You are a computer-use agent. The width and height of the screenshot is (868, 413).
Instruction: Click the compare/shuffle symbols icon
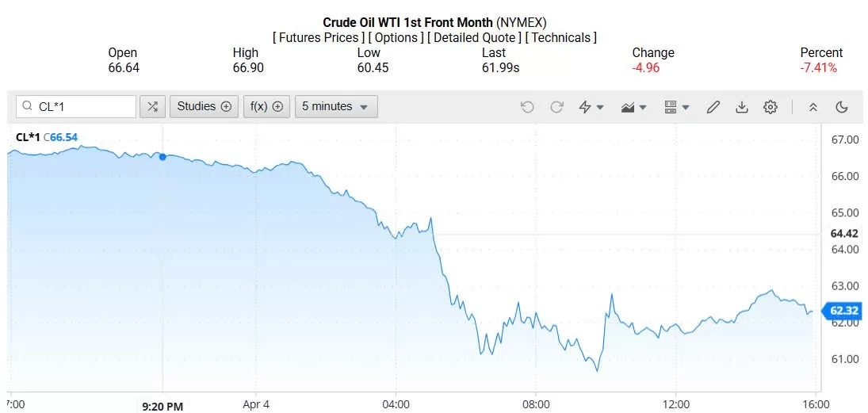pos(153,106)
